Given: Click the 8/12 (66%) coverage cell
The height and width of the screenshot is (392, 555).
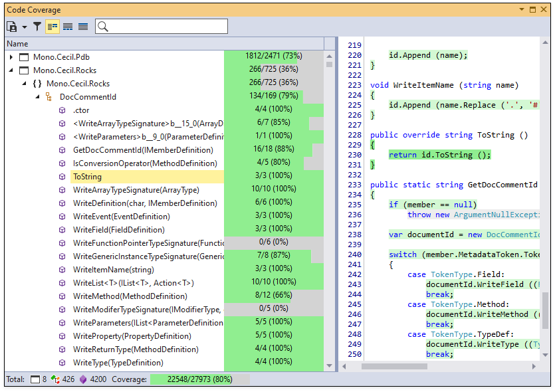Looking at the screenshot, I should (x=274, y=295).
